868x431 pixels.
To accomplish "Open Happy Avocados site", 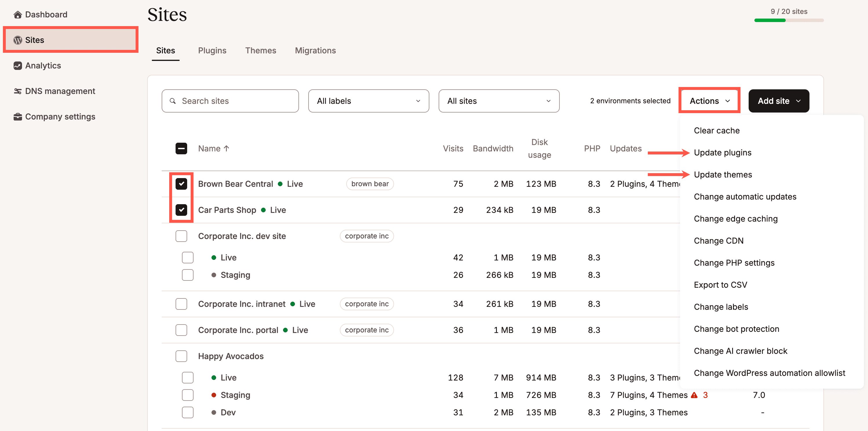I will click(x=231, y=356).
